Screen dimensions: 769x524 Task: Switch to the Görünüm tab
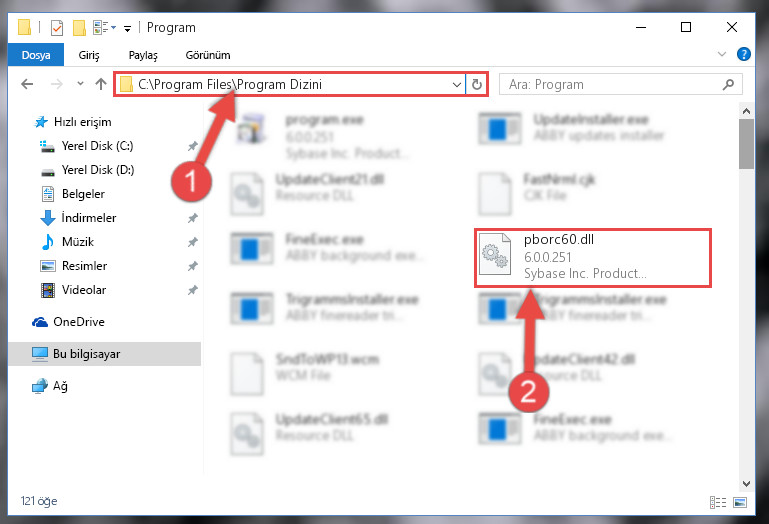pos(208,55)
